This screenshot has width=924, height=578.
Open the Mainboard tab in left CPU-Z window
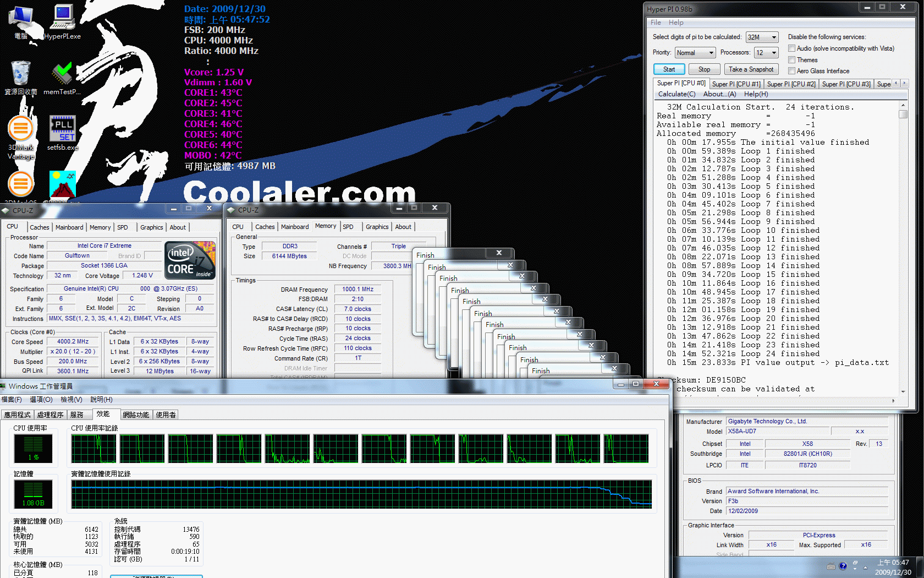pos(69,227)
